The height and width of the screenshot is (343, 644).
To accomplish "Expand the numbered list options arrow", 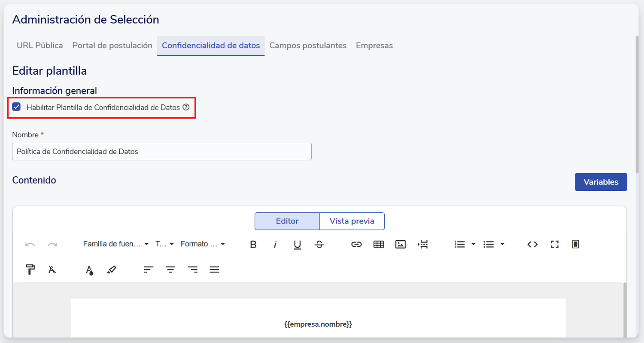I will [474, 244].
